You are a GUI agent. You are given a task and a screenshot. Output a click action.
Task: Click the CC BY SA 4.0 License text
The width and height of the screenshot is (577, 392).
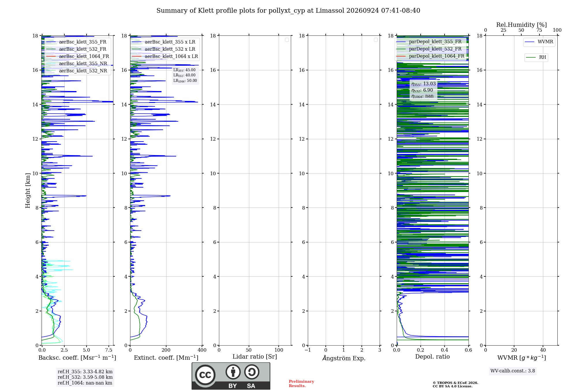coord(453,386)
